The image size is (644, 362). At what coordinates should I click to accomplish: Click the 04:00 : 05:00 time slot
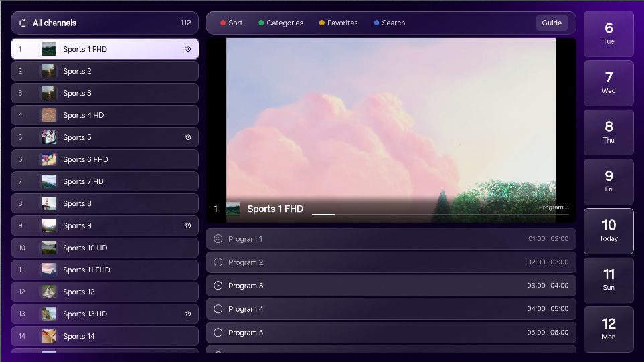pyautogui.click(x=548, y=308)
